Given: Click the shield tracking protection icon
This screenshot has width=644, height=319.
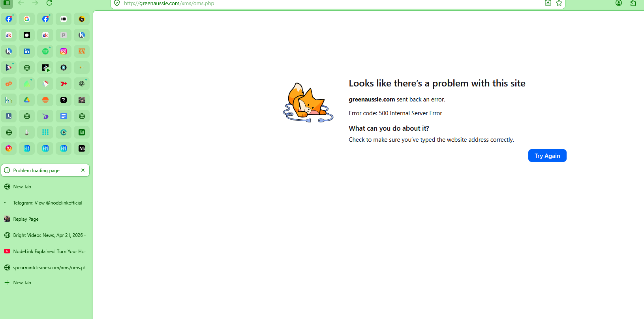Looking at the screenshot, I should [x=117, y=3].
